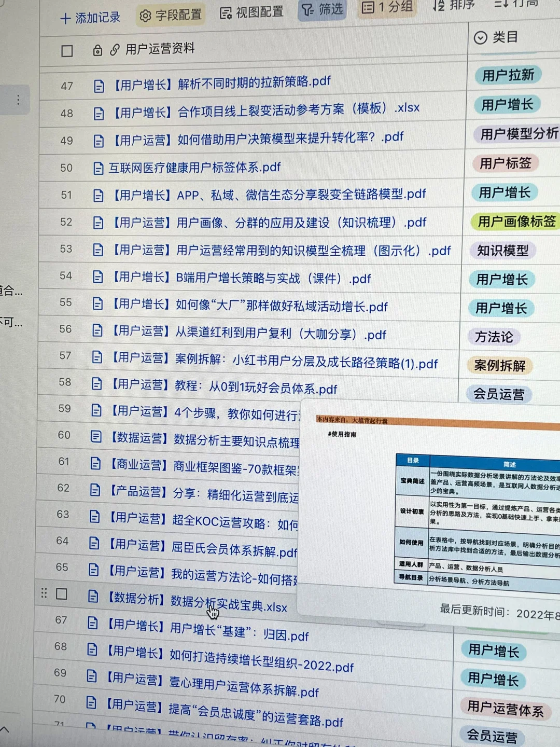Click file icon of row 53 知识模型全梳理
Screen dimensions: 560x747
tap(97, 250)
